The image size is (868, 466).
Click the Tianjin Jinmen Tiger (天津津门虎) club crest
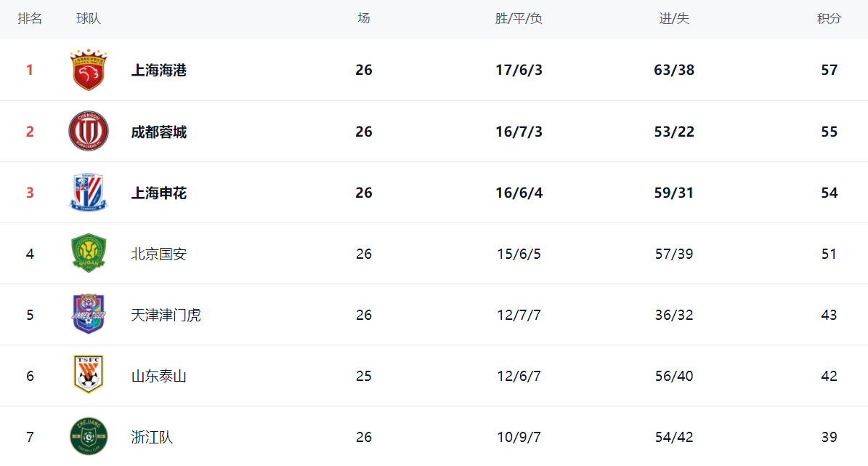(x=88, y=315)
